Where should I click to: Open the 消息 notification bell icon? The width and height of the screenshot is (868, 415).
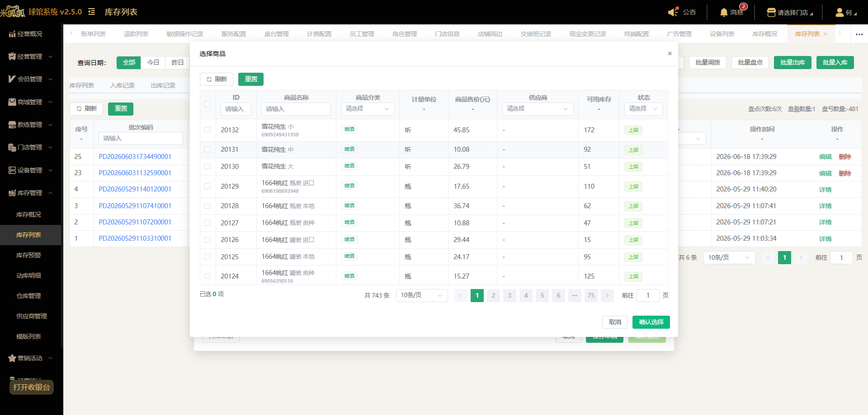pyautogui.click(x=724, y=12)
